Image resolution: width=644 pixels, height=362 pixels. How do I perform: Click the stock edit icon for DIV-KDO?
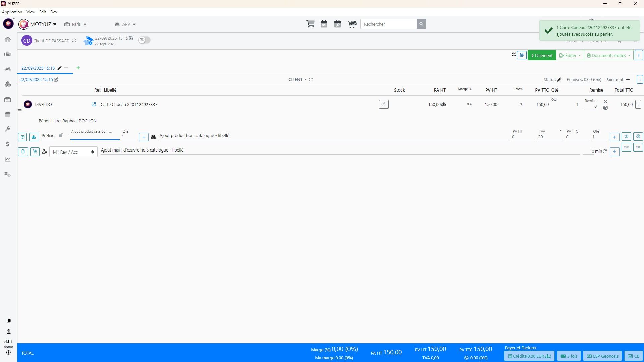tap(384, 104)
